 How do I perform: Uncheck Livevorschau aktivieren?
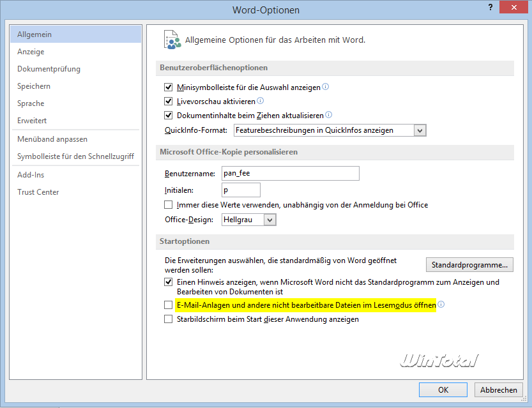(169, 101)
